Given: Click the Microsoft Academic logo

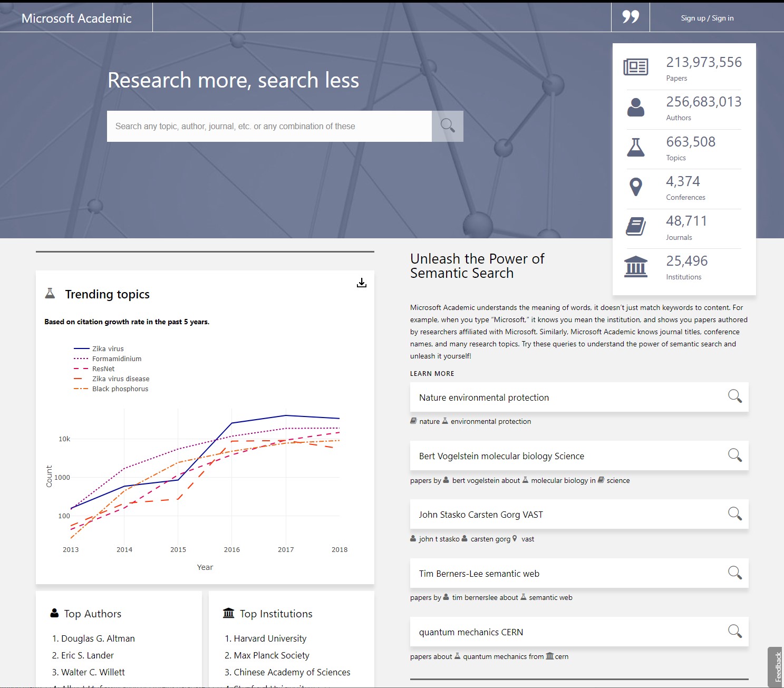Looking at the screenshot, I should click(75, 17).
